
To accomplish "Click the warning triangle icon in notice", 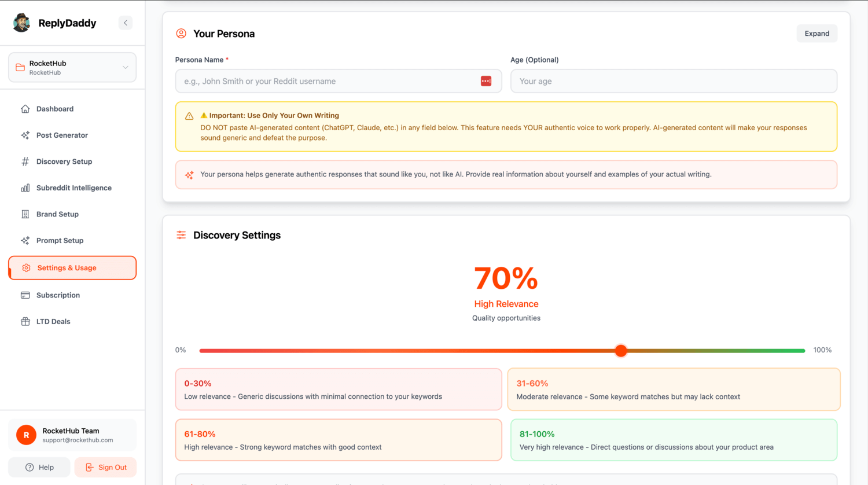I will coord(189,116).
